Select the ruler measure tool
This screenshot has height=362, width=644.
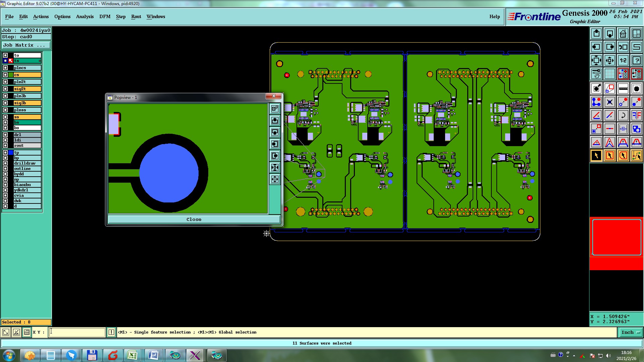[x=623, y=88]
